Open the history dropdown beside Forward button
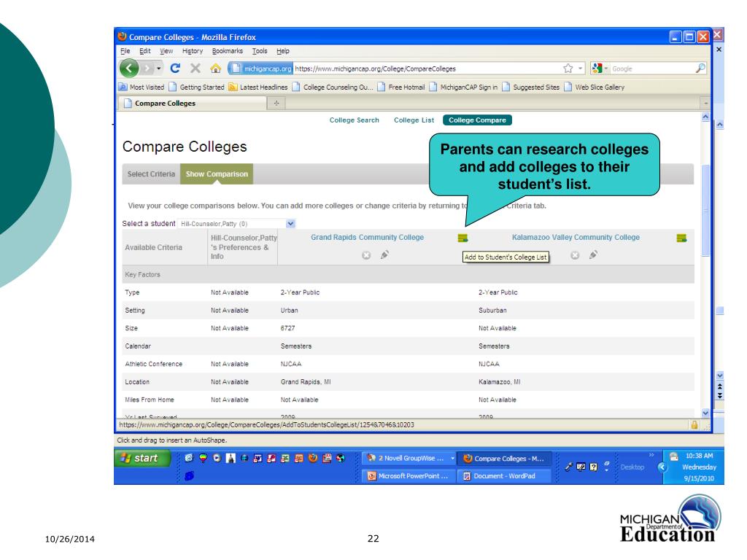Viewport: 747px width, 560px height. coord(158,69)
